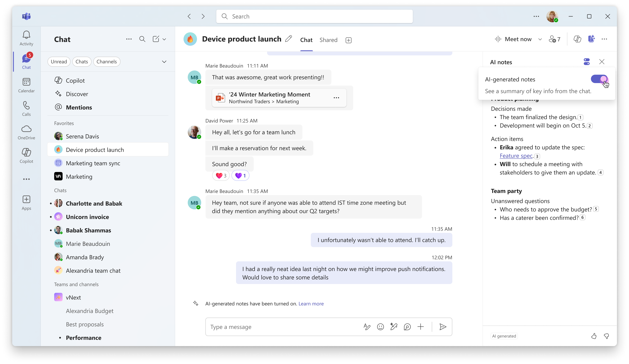The height and width of the screenshot is (364, 629).
Task: Open Calls from the left rail
Action: pyautogui.click(x=26, y=109)
